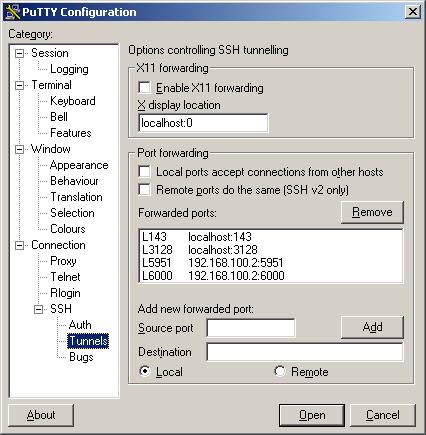Collapse the Terminal tree node
This screenshot has width=426, height=435.
(x=20, y=85)
